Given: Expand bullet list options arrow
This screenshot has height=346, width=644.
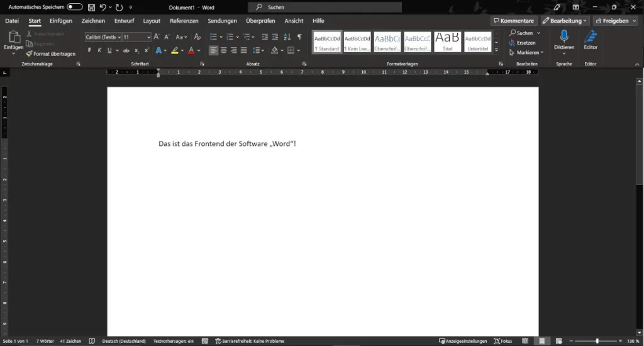Looking at the screenshot, I should tap(221, 37).
